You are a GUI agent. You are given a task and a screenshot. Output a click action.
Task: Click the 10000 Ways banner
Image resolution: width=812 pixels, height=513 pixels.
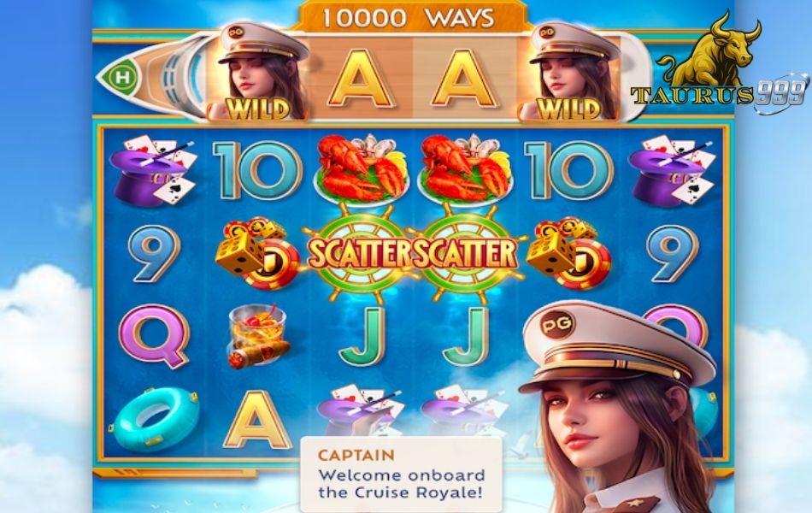pos(408,18)
